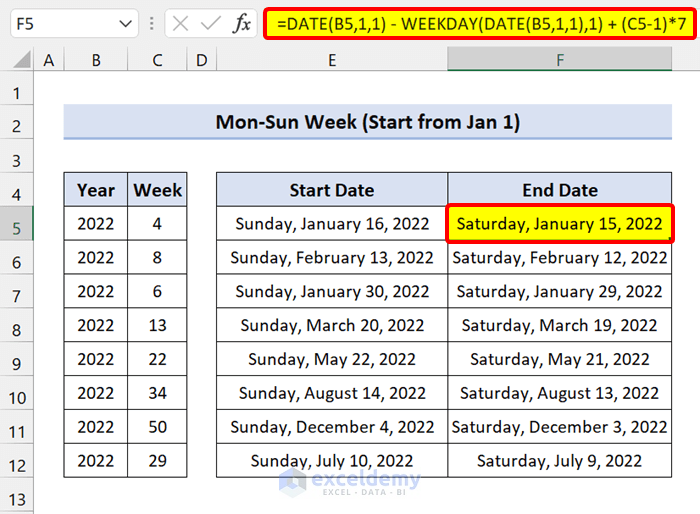Expand the Name Box dropdown arrow
The width and height of the screenshot is (700, 514).
[126, 23]
